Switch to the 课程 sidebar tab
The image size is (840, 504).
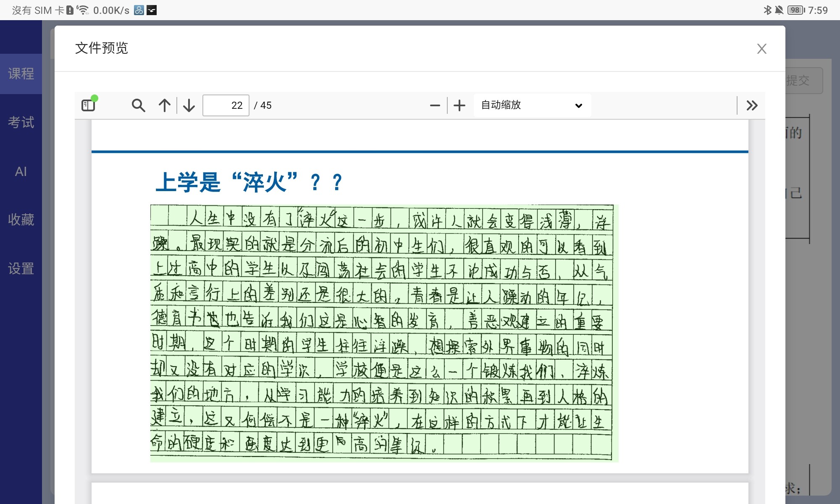click(x=21, y=74)
